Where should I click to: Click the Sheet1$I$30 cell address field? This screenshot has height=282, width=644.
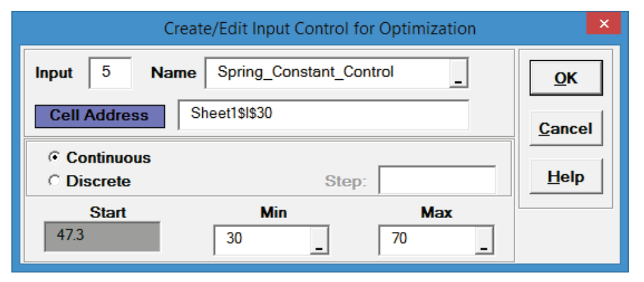[323, 115]
